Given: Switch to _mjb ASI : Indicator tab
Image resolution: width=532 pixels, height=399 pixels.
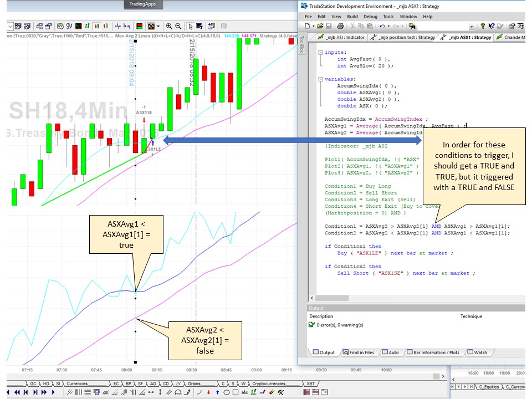Looking at the screenshot, I should pos(341,37).
